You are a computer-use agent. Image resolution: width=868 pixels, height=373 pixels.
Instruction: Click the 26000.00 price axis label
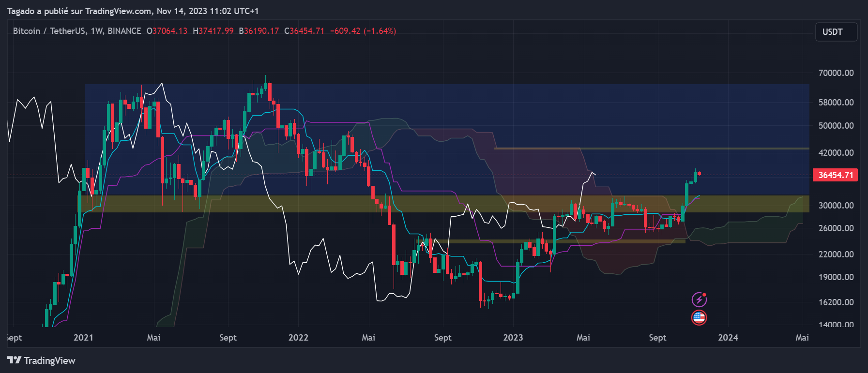click(836, 228)
